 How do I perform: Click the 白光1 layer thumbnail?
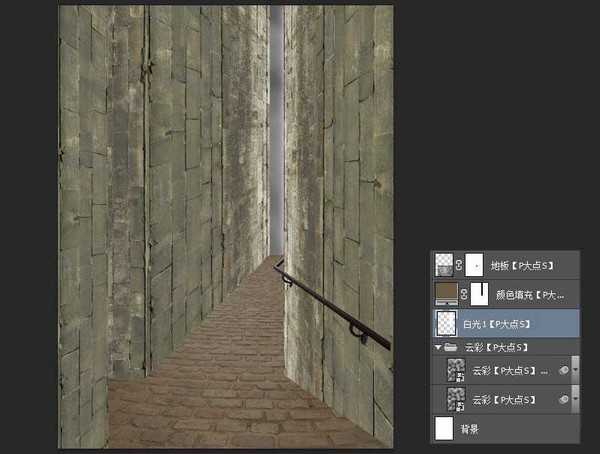[445, 322]
